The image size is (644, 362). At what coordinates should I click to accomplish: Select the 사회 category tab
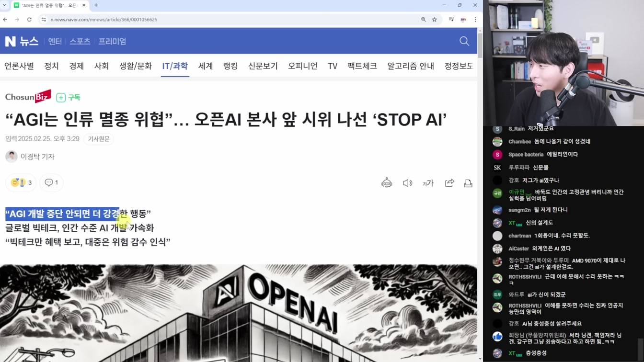pos(102,66)
